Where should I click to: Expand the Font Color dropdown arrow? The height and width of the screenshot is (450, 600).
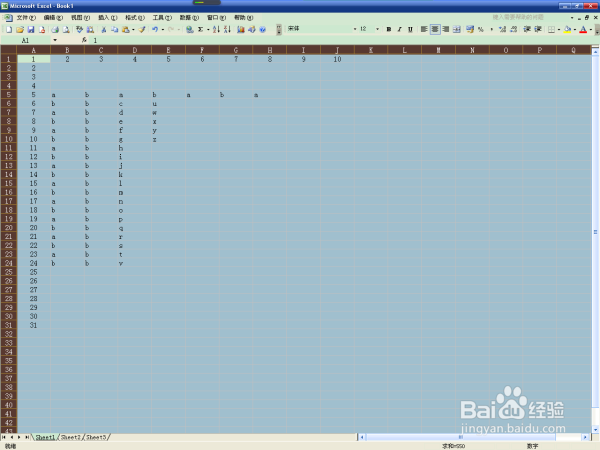(590, 29)
